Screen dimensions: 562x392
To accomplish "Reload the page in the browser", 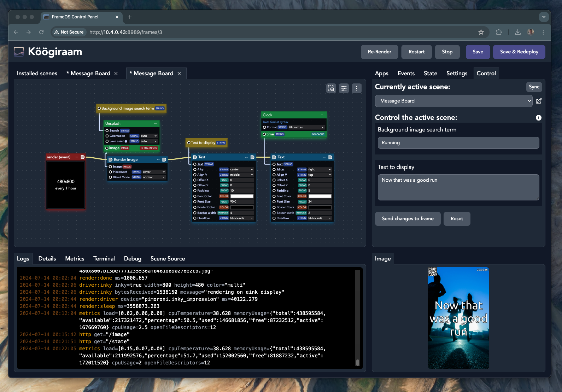I will (41, 32).
